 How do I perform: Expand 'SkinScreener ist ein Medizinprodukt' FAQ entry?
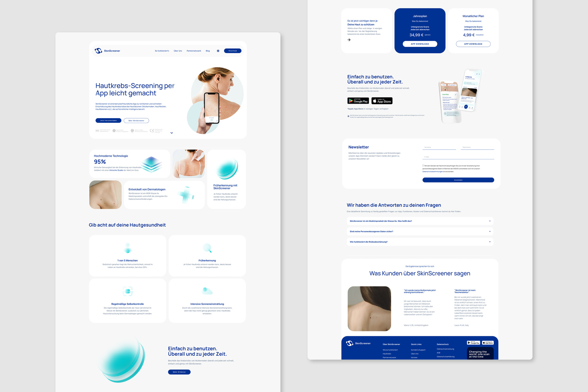click(420, 221)
